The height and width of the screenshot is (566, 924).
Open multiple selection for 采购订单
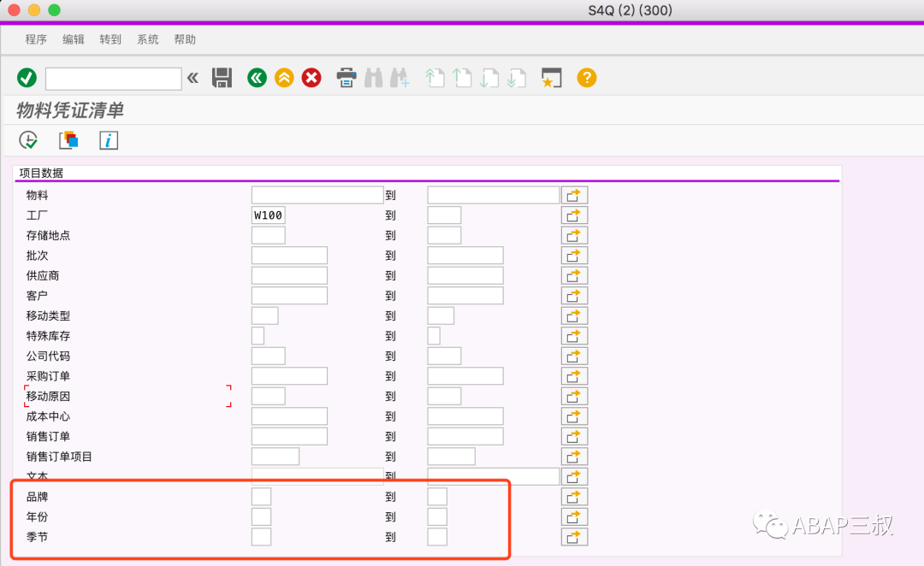click(574, 375)
